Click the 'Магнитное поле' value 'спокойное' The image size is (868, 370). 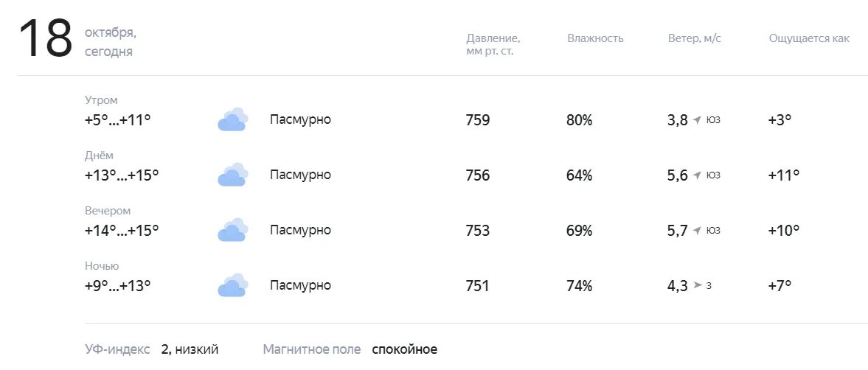coord(404,349)
